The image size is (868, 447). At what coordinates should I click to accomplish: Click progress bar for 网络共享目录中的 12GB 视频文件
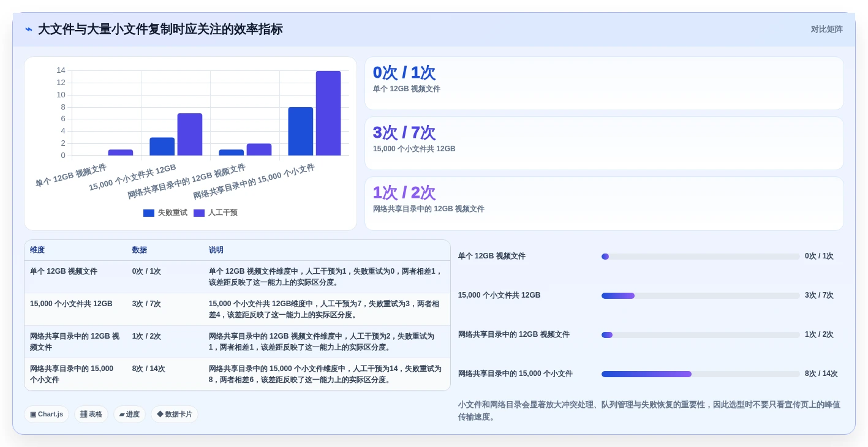(x=701, y=335)
